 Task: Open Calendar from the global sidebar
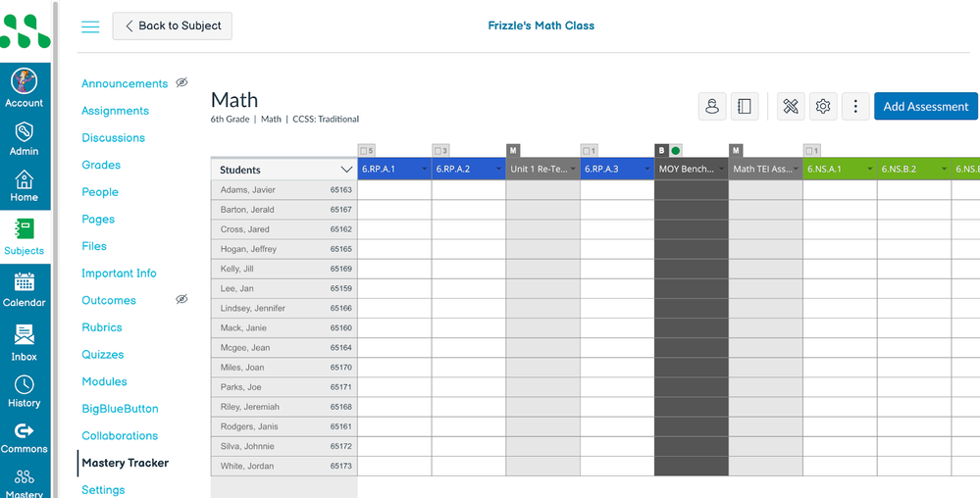(25, 290)
